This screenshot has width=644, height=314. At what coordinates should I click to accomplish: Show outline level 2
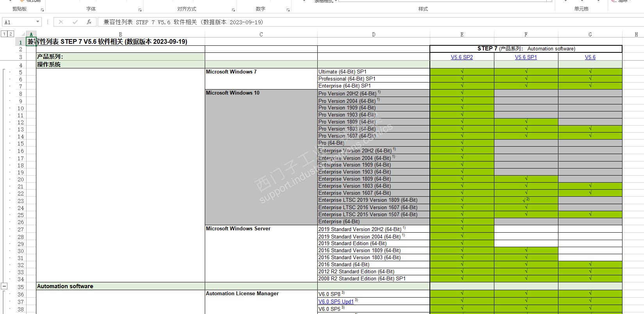pos(11,34)
